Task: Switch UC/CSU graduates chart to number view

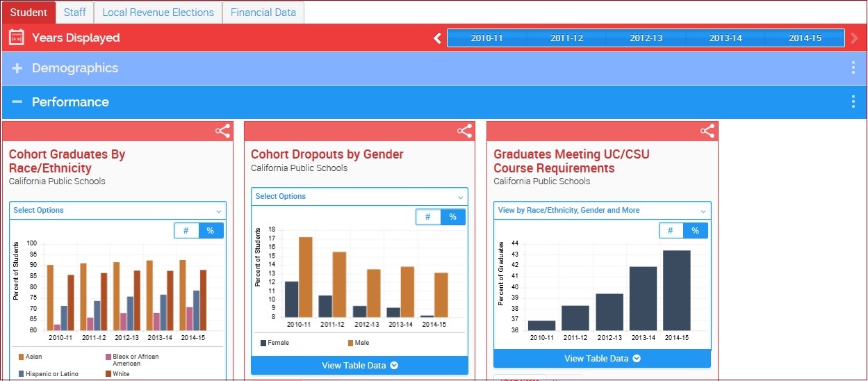Action: click(x=671, y=231)
